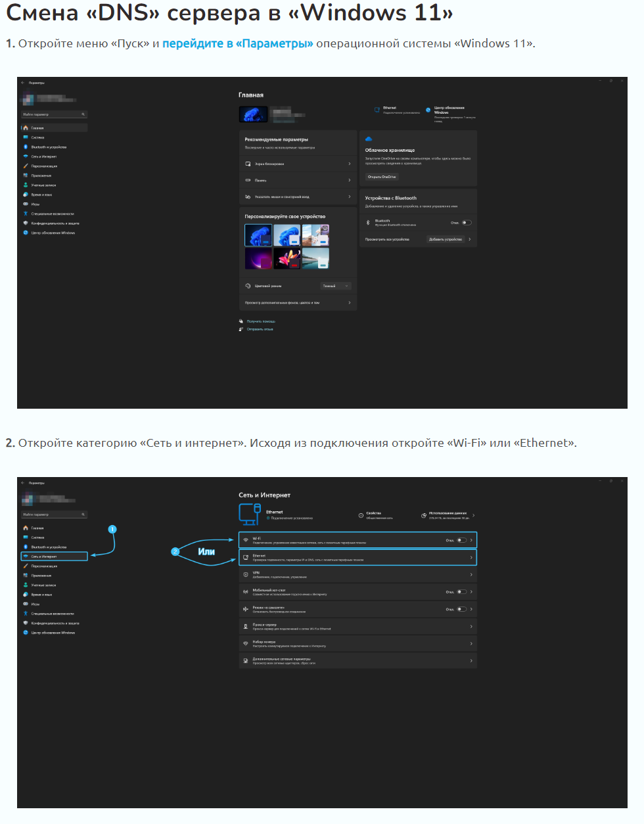Expand the Указатель мыши и сенсорный ввод chevron
The height and width of the screenshot is (824, 644).
[350, 196]
